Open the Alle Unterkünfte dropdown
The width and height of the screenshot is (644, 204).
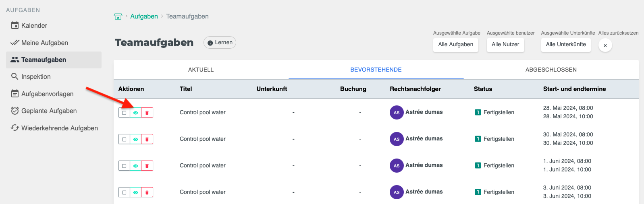[x=565, y=45]
